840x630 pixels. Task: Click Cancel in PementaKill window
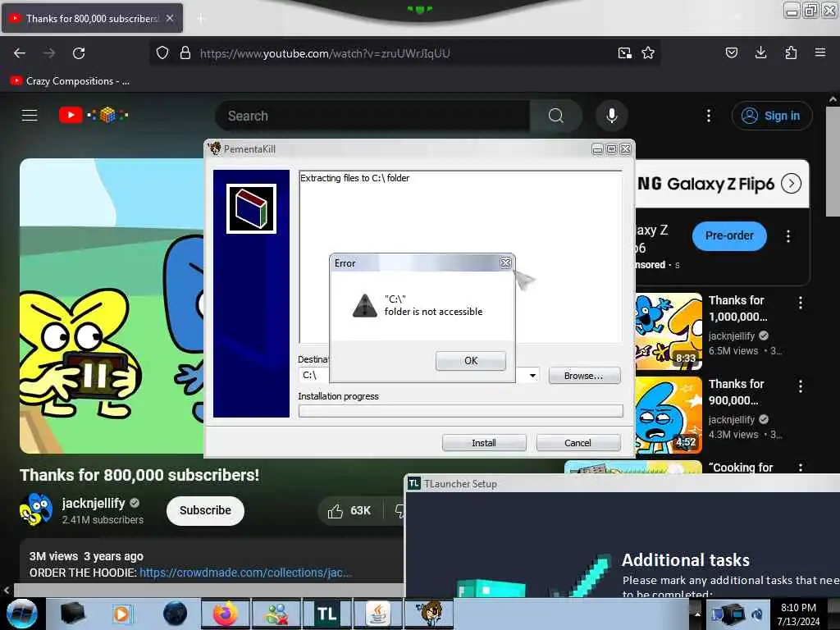coord(578,443)
